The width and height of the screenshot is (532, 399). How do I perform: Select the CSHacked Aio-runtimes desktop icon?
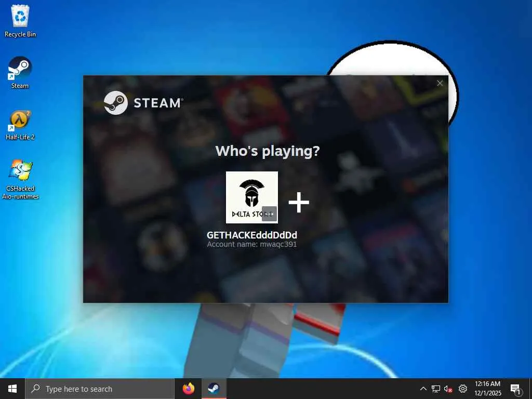tap(20, 179)
